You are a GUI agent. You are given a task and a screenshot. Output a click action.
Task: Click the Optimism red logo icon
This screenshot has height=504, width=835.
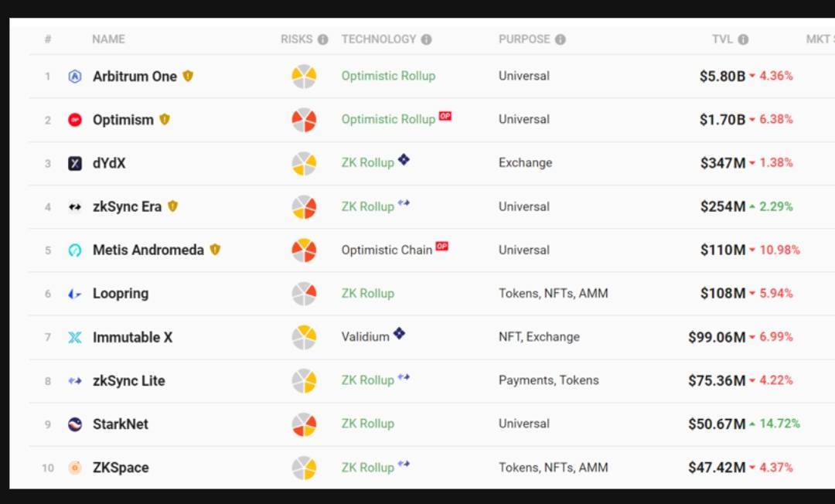pos(75,120)
